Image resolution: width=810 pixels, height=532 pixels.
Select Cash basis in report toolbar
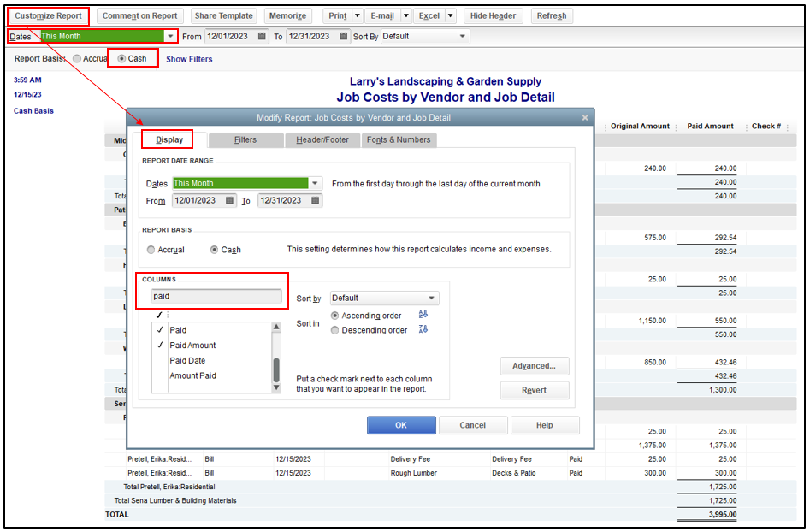[122, 59]
